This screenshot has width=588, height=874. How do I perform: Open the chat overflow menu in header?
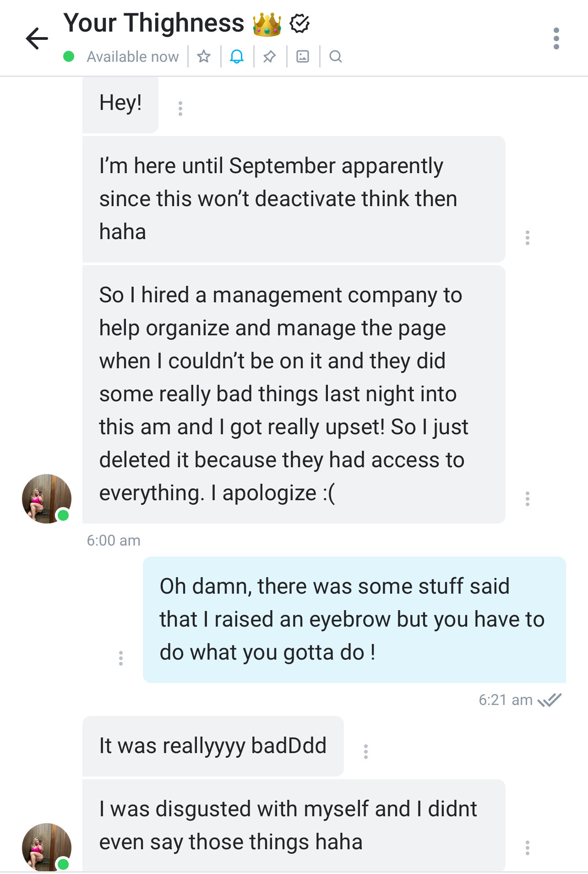[x=556, y=38]
